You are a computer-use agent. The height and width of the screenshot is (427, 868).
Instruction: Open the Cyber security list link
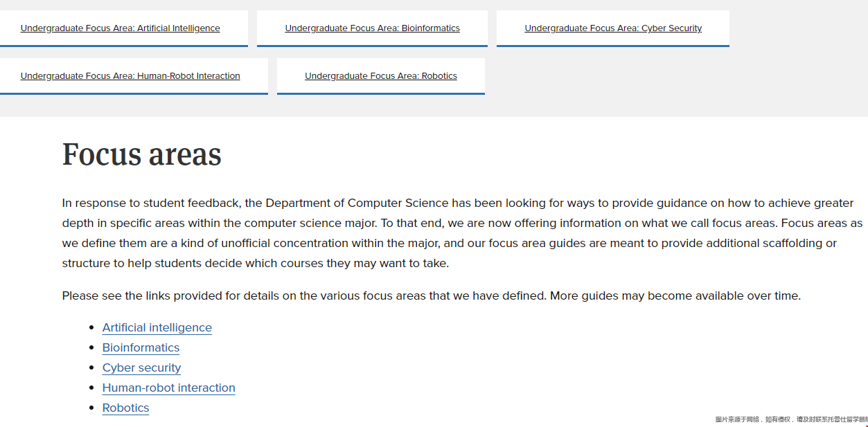click(x=141, y=367)
